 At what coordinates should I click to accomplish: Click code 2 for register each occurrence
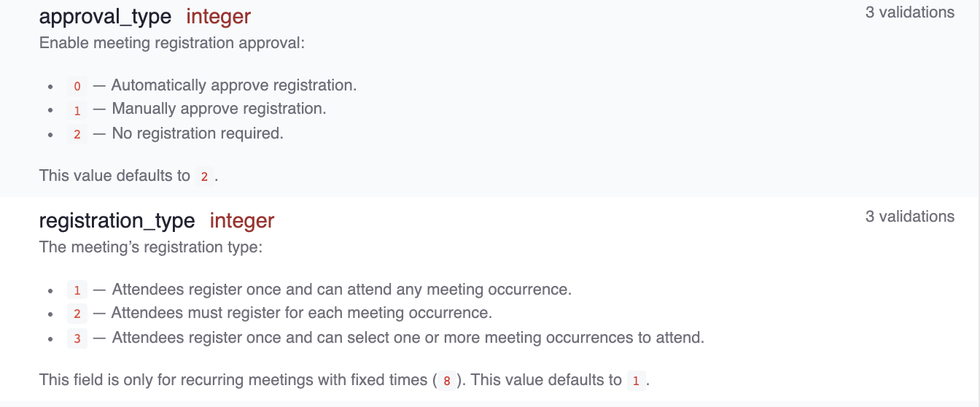tap(77, 314)
